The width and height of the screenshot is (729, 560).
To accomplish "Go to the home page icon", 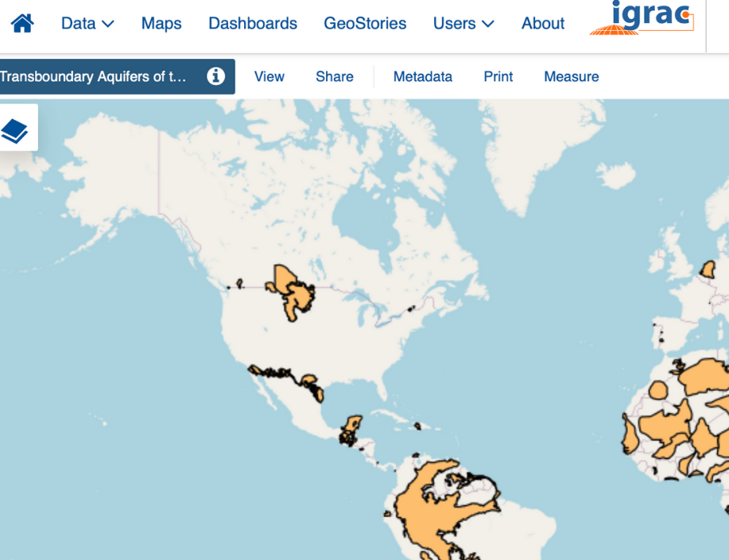I will pyautogui.click(x=21, y=23).
